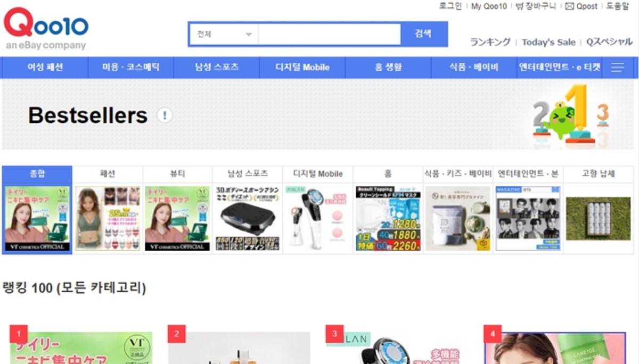
Task: Open the 디지털 Mobile navigation menu
Action: pos(302,68)
